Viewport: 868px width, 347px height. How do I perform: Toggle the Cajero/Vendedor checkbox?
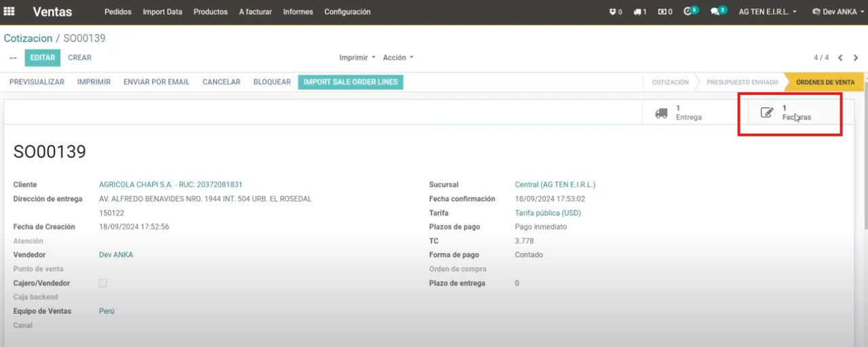[x=103, y=283]
